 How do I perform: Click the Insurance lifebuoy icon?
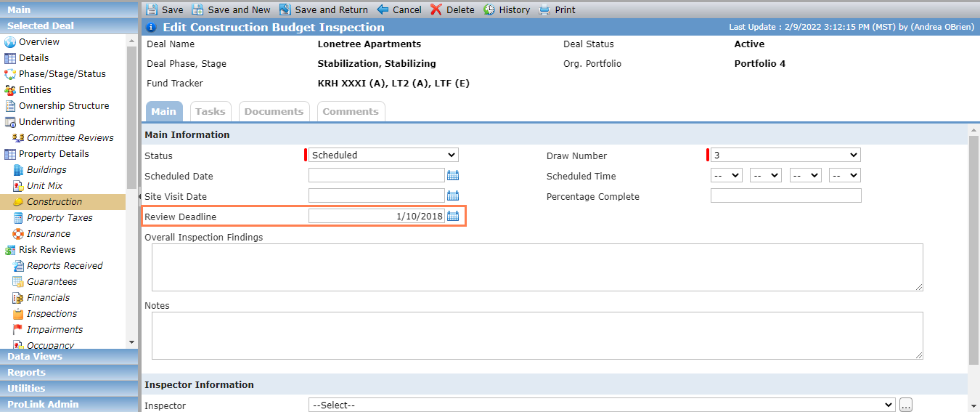(19, 234)
